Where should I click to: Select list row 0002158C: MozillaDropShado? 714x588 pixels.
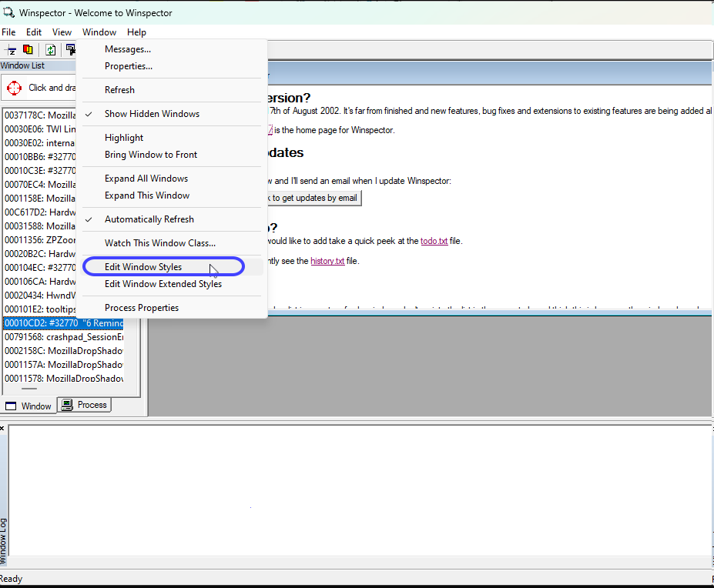tap(64, 351)
